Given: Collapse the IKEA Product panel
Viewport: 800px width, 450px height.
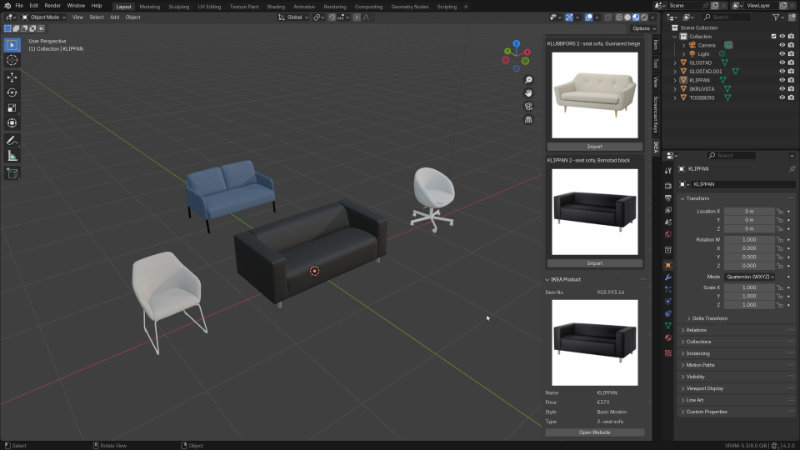Looking at the screenshot, I should 547,280.
